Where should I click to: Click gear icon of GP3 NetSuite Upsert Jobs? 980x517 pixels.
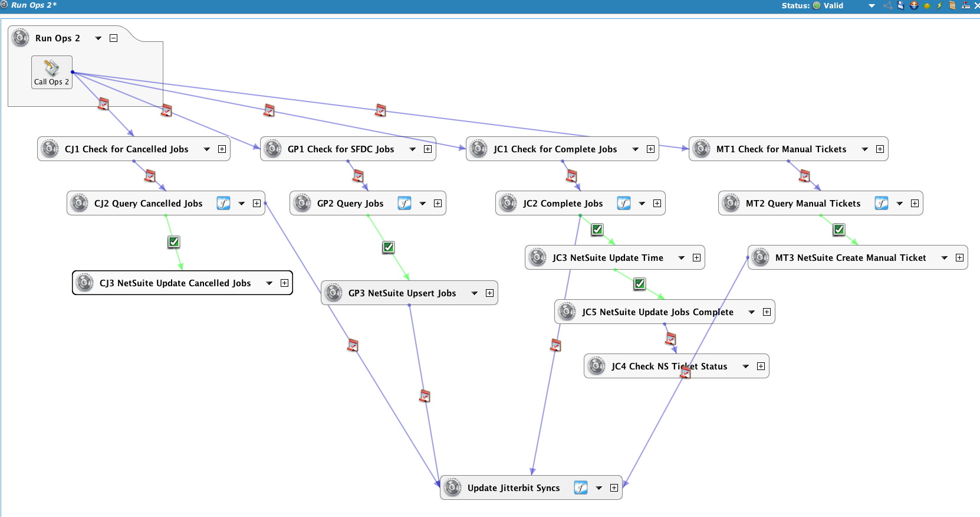(x=334, y=293)
